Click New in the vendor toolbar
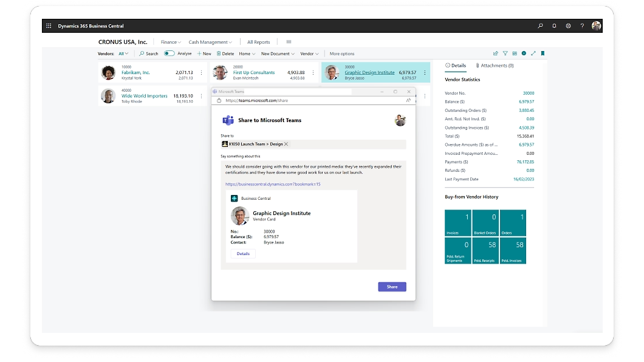 click(x=204, y=54)
